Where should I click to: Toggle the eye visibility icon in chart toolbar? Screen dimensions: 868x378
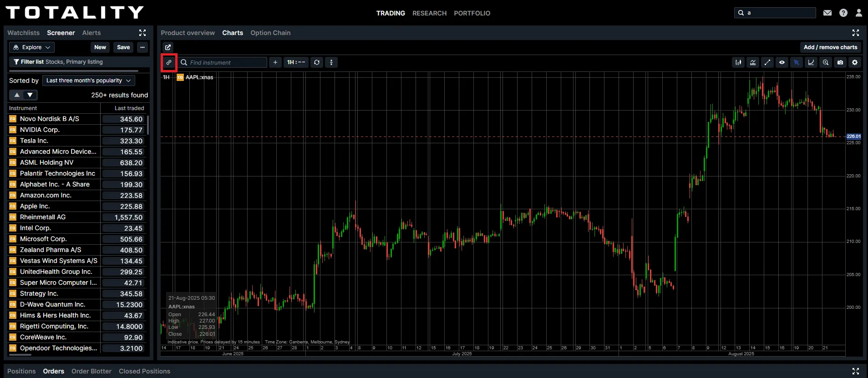[x=782, y=62]
